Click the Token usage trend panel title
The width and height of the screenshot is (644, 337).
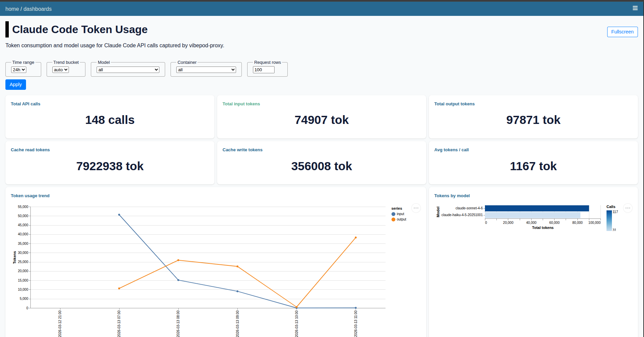tap(30, 196)
